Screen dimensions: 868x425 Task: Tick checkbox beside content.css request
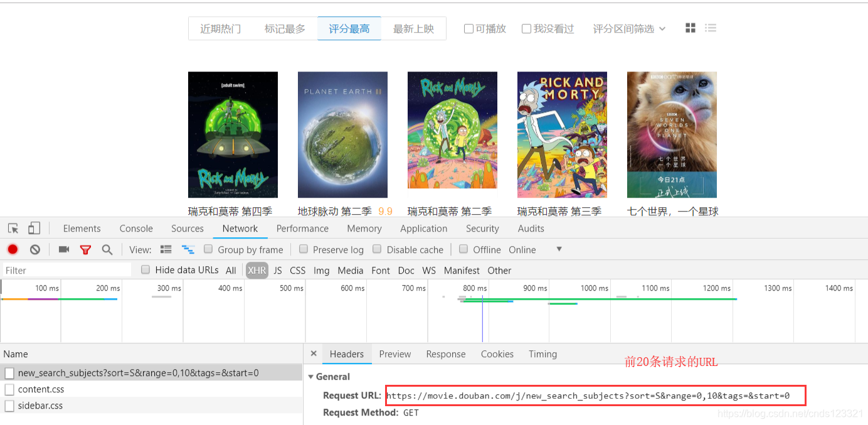tap(9, 389)
